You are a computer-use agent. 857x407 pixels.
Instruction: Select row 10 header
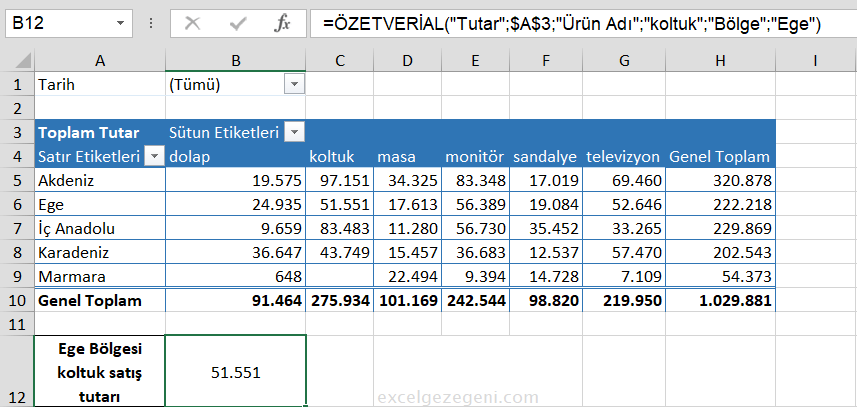coord(17,300)
